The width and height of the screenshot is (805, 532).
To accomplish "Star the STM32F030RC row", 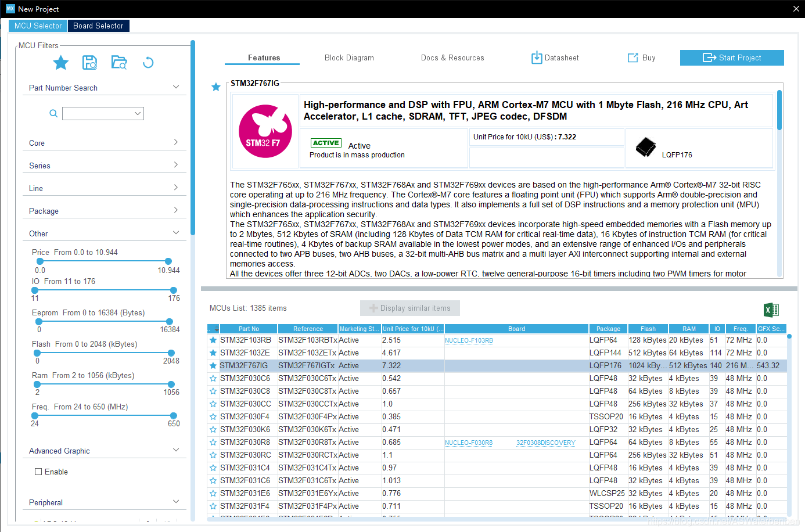I will click(213, 455).
